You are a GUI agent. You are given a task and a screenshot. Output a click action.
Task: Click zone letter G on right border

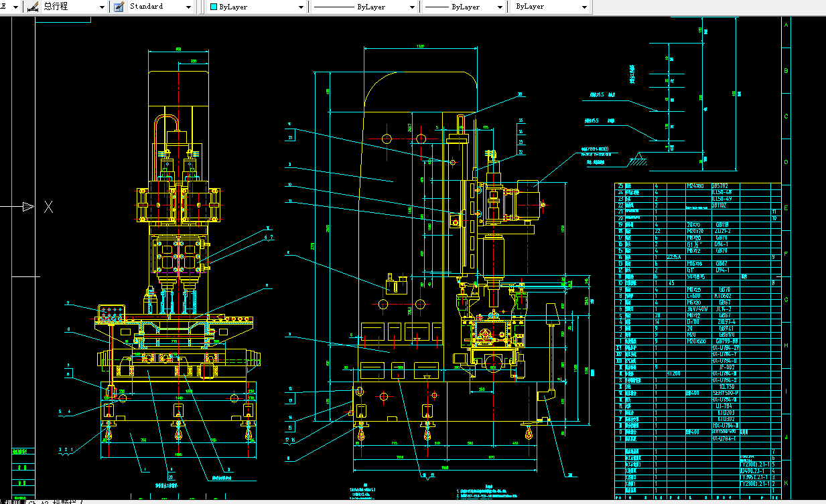tap(786, 299)
